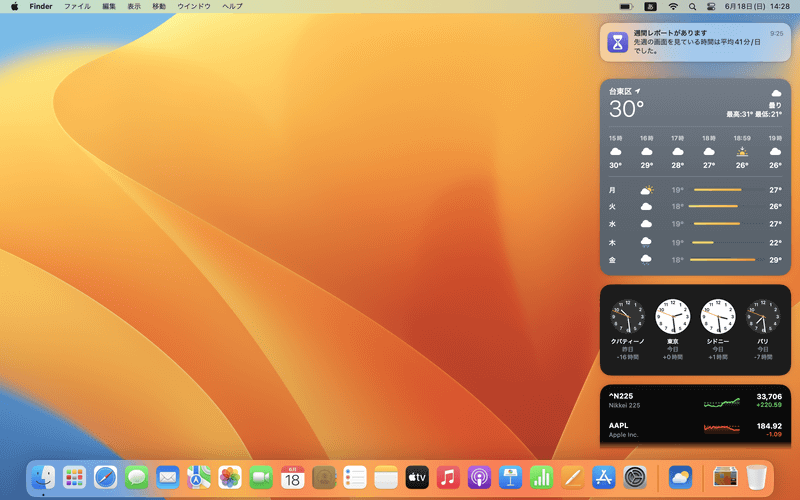Open System Settings gear in Dock
800x500 pixels.
coord(635,478)
